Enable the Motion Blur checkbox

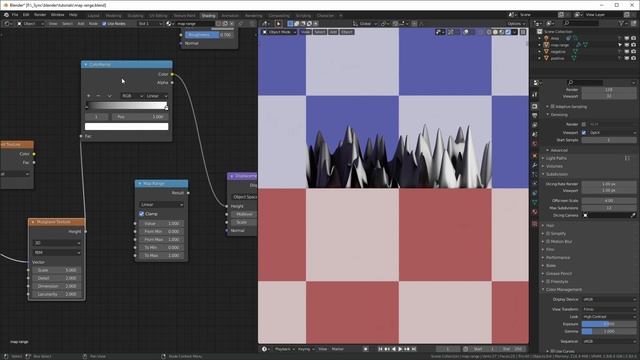pyautogui.click(x=548, y=242)
